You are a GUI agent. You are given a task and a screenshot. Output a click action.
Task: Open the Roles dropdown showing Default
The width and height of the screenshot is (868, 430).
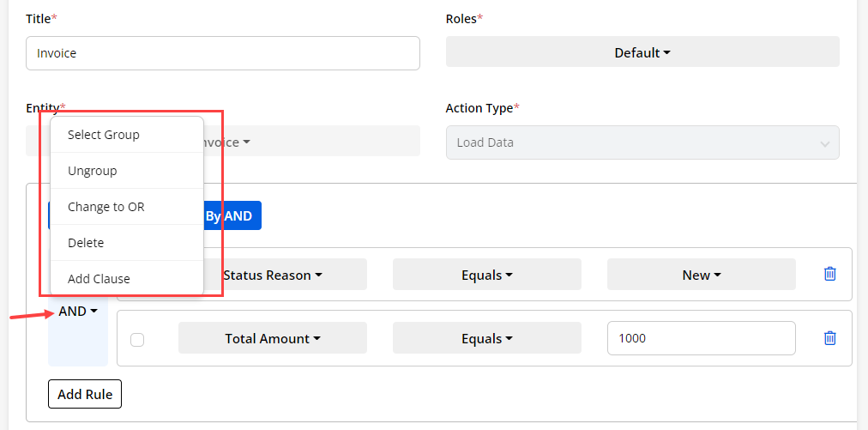tap(642, 52)
